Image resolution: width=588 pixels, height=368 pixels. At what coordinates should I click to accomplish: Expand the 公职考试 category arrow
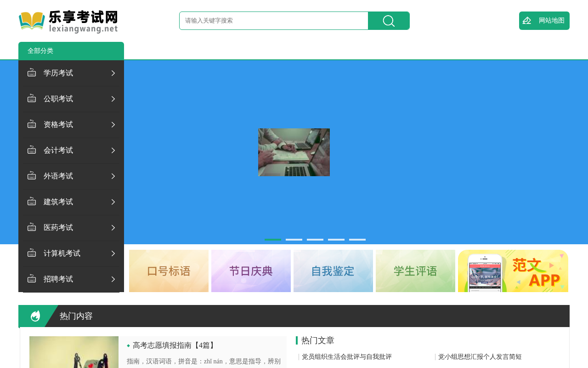click(113, 99)
